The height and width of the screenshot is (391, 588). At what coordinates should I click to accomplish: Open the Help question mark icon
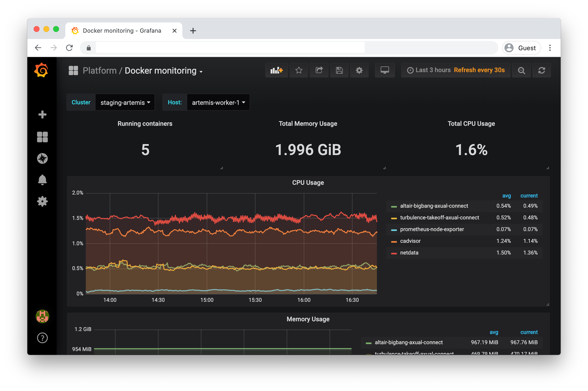pos(42,338)
